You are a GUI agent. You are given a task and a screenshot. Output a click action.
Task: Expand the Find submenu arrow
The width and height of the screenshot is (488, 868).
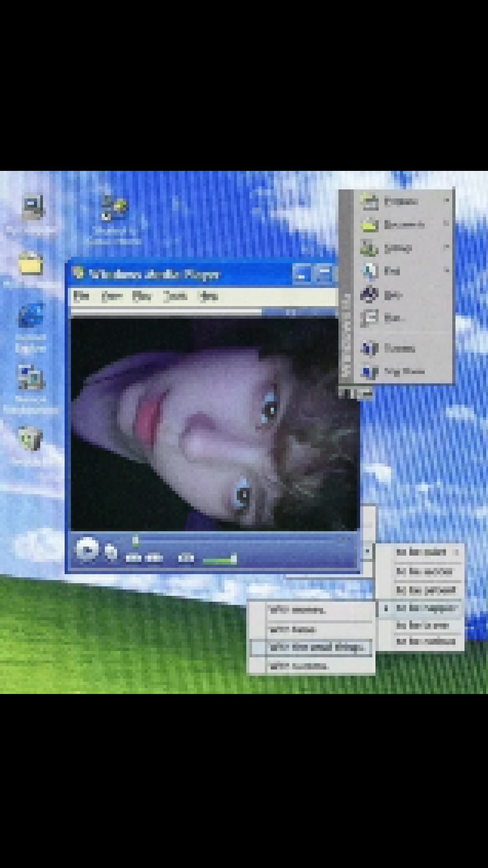click(446, 270)
